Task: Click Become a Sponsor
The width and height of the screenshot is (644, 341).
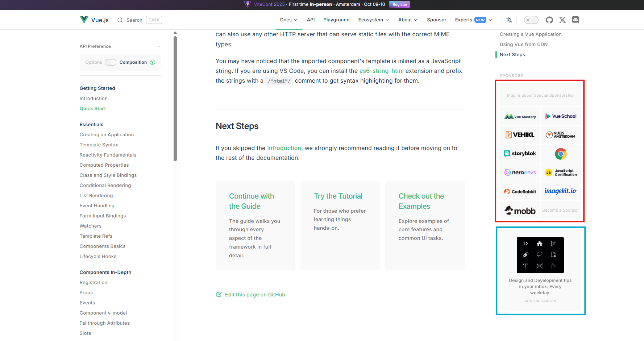Action: click(560, 210)
